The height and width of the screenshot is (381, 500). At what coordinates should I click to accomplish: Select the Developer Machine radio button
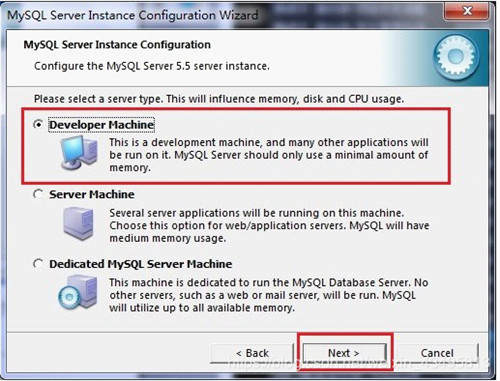38,124
